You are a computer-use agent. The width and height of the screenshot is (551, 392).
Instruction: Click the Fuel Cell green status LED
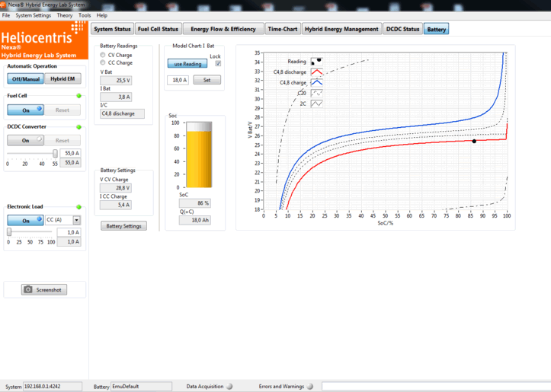pos(78,96)
